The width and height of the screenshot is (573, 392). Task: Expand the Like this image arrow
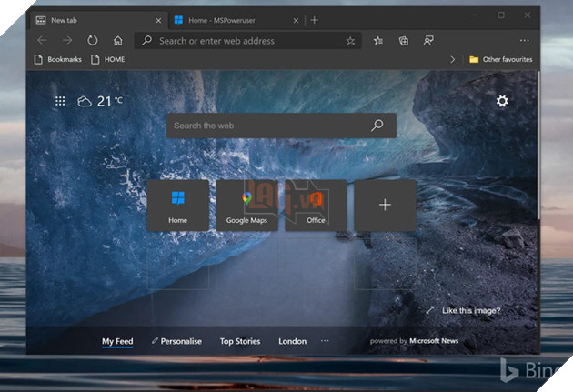(429, 310)
